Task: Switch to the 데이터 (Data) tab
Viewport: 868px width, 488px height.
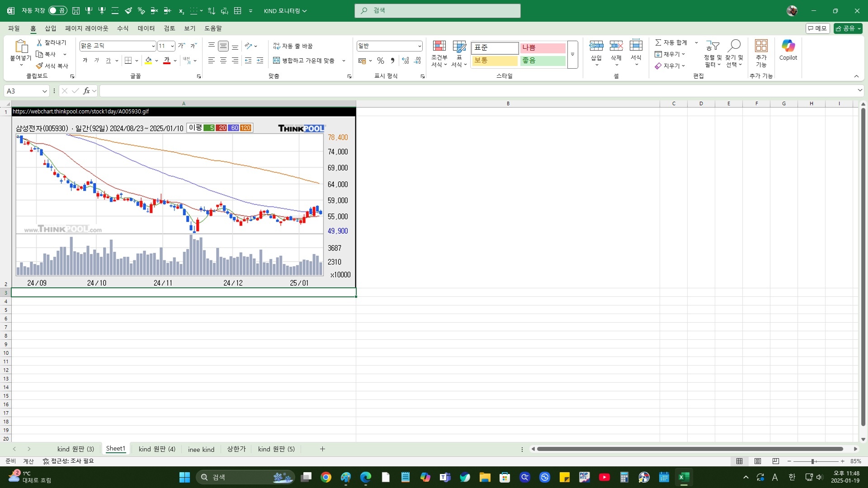Action: point(146,28)
